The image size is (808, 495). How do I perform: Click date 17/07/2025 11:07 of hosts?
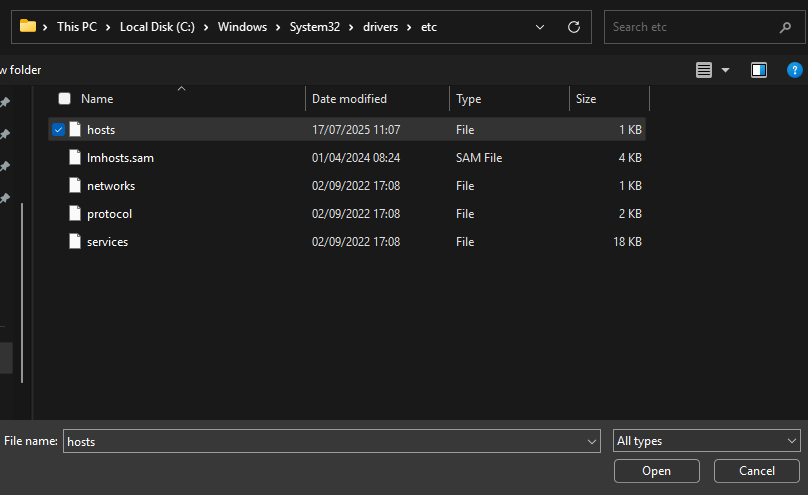356,130
